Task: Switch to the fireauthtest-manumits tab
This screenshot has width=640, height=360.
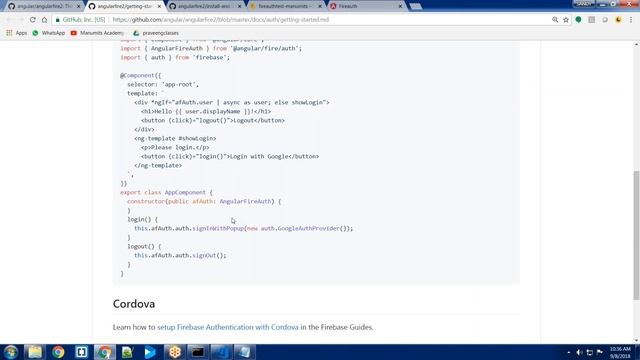Action: click(x=284, y=6)
